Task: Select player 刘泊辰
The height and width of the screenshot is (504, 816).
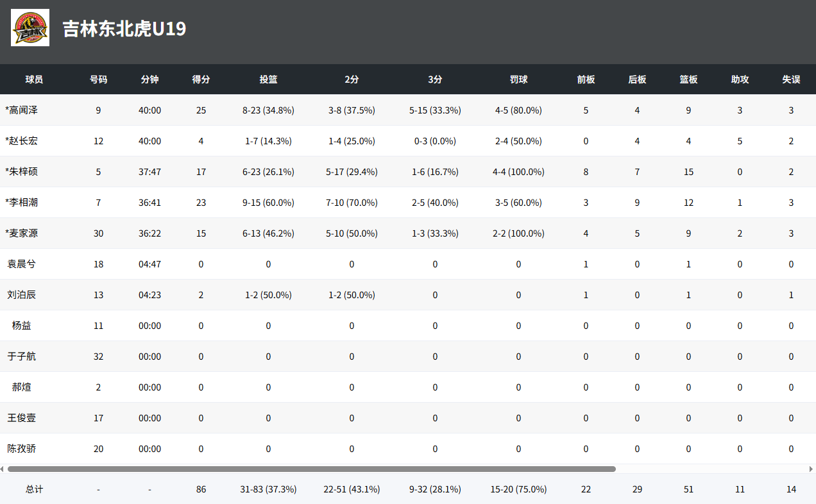Action: coord(22,295)
